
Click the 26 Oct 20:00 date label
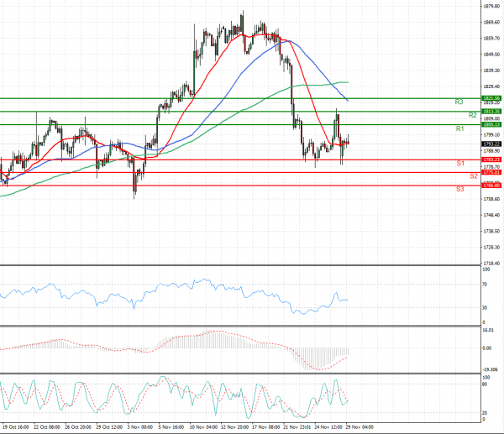(x=78, y=427)
